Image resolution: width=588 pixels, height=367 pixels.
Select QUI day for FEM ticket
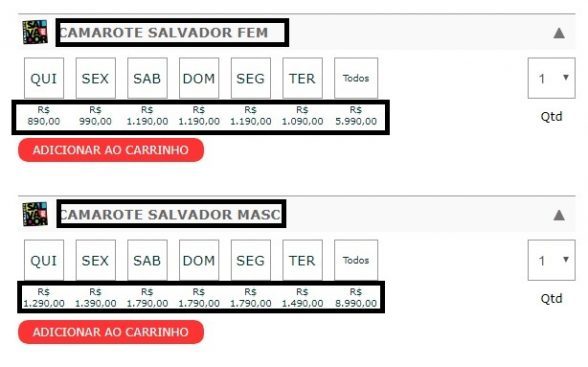point(44,78)
